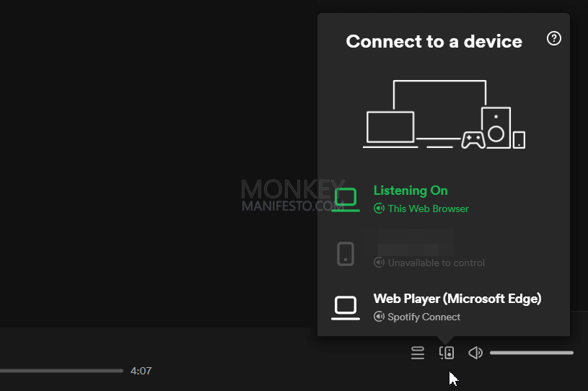588x391 pixels.
Task: Adjust the volume slider bar
Action: coord(532,353)
